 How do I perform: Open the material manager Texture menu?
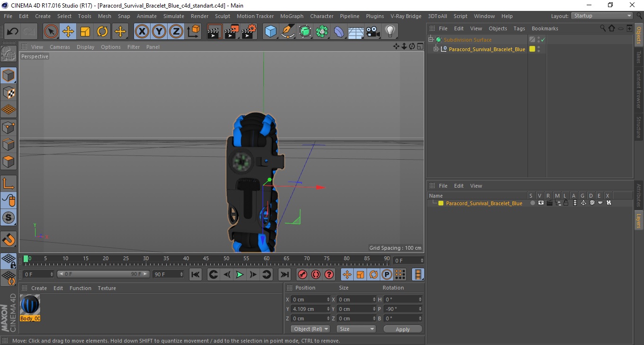(107, 288)
